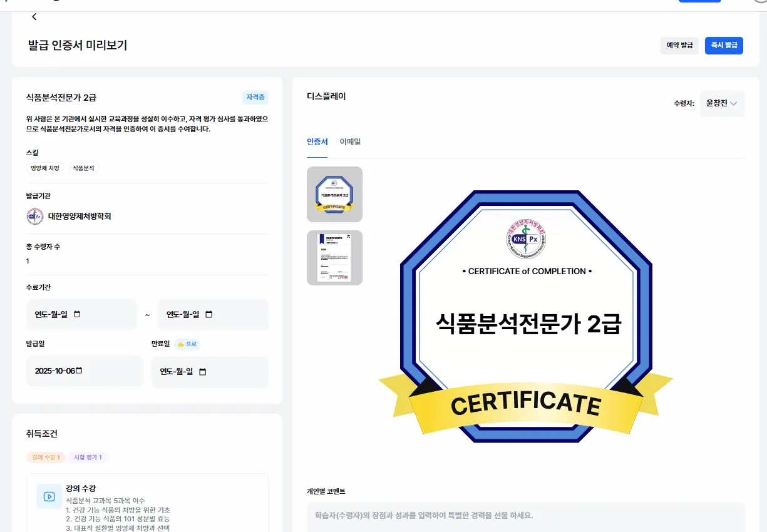Click the large certificate badge preview
Viewport: 767px width, 532px height.
526,316
